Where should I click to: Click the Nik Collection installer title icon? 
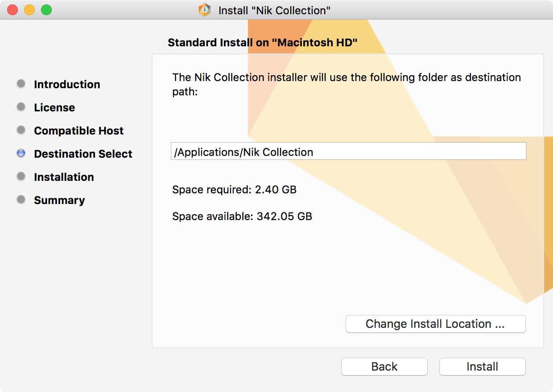tap(205, 10)
